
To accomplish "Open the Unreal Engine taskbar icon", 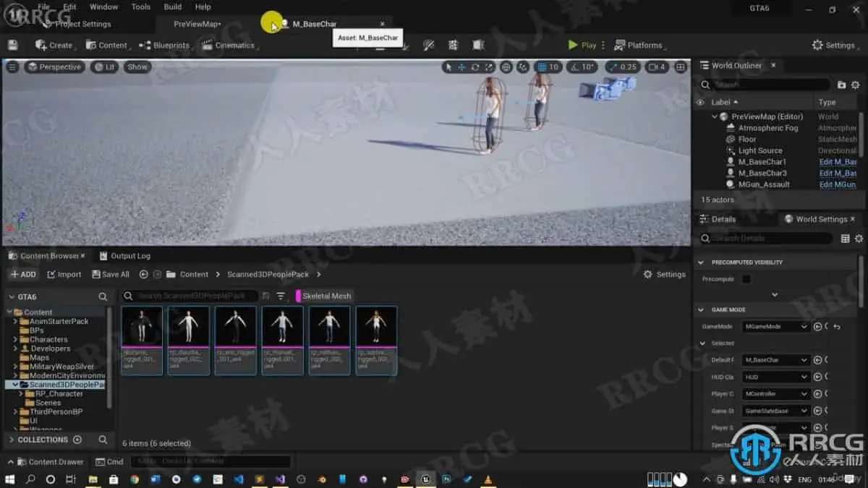I will coord(427,479).
